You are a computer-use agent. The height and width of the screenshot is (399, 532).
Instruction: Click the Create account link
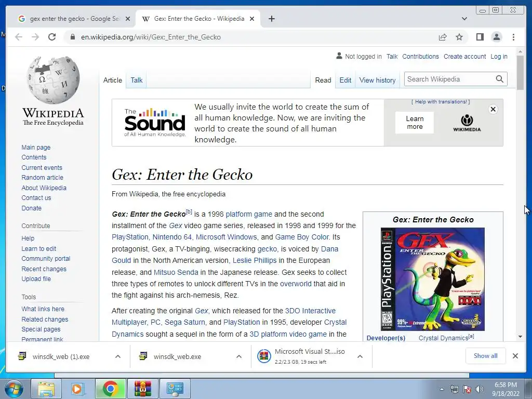(464, 56)
